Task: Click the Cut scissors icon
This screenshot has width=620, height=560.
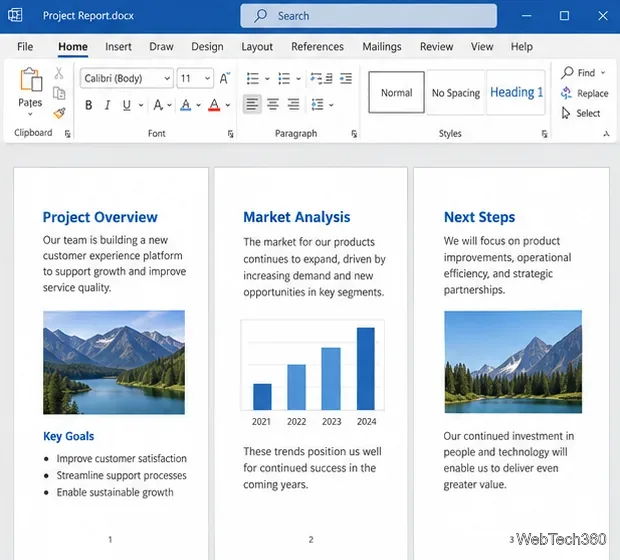Action: click(x=59, y=73)
